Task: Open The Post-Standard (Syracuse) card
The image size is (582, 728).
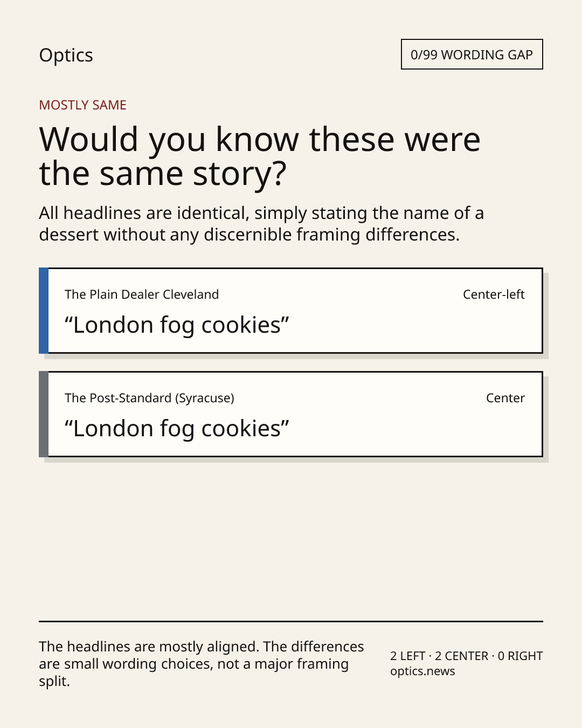Action: tap(291, 414)
